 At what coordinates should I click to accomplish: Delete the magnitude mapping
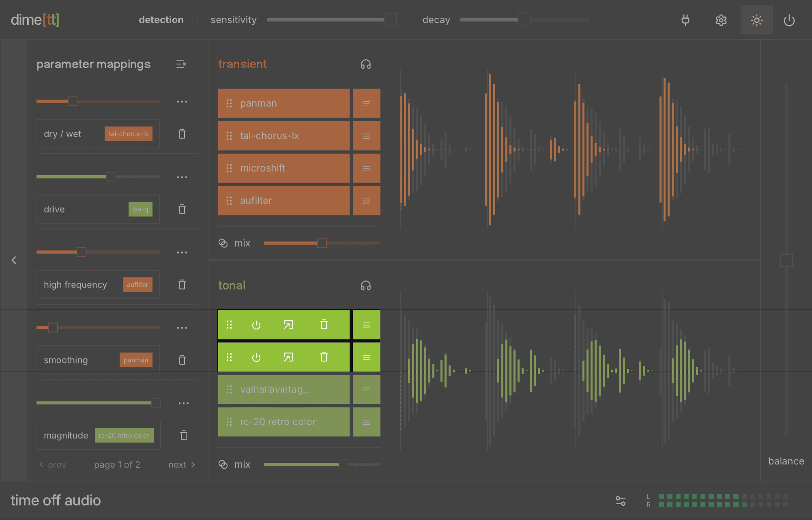tap(183, 435)
